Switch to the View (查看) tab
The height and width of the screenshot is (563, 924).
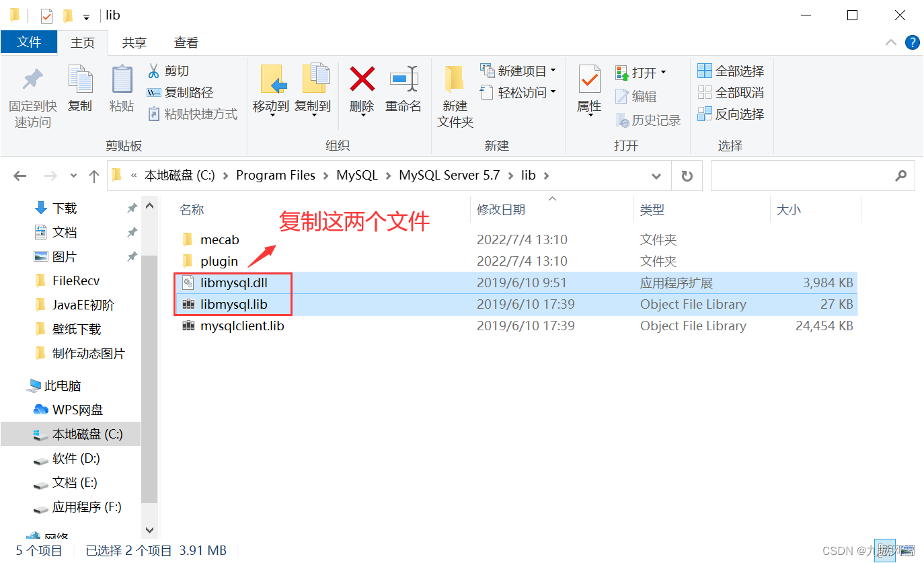(x=186, y=42)
